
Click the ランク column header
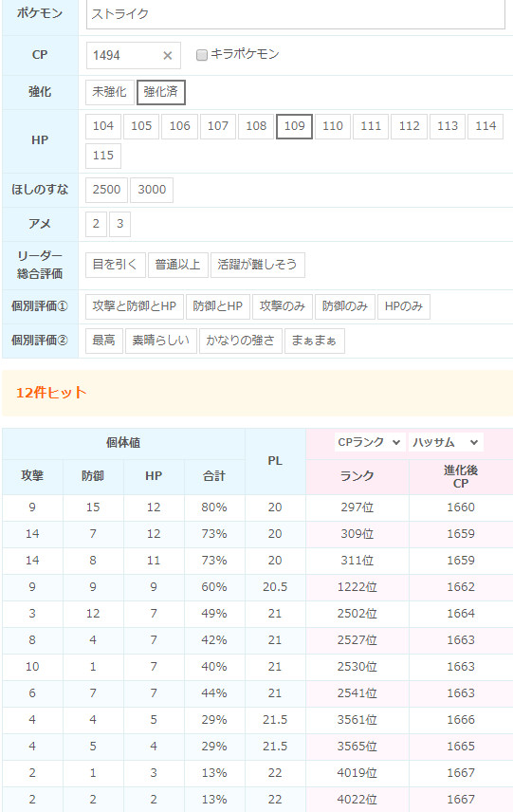(x=357, y=476)
